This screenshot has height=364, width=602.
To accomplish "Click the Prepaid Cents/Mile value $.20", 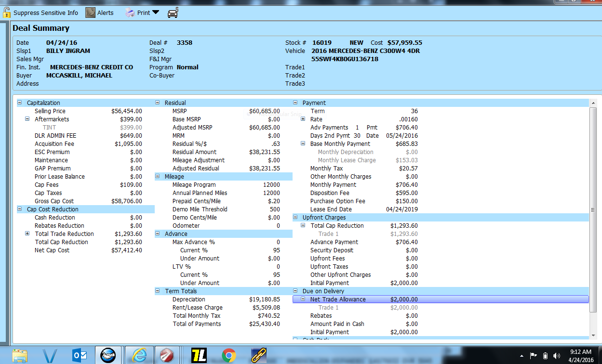I will (273, 201).
